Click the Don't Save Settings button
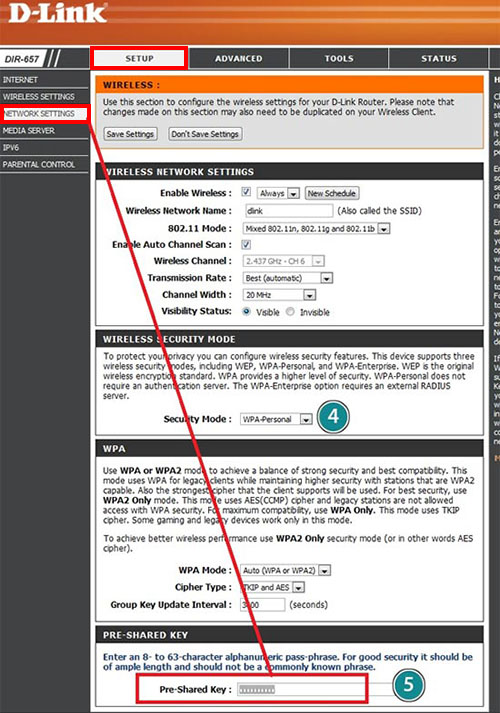Screen dimensions: 500x713 [x=205, y=134]
